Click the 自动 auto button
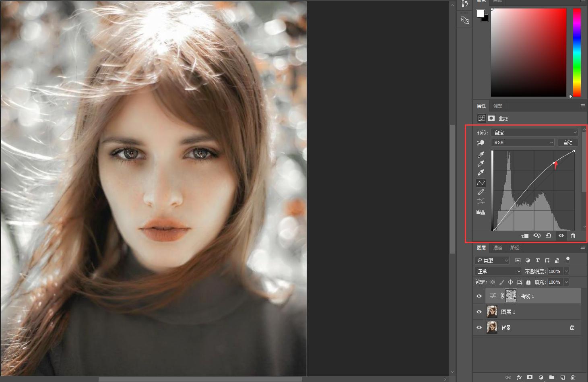This screenshot has height=382, width=588. tap(568, 142)
